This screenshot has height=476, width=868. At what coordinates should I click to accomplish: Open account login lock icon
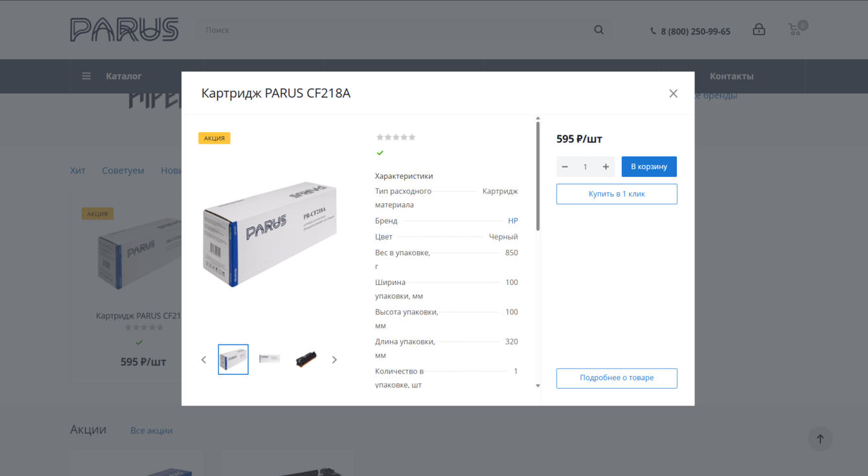pos(759,30)
